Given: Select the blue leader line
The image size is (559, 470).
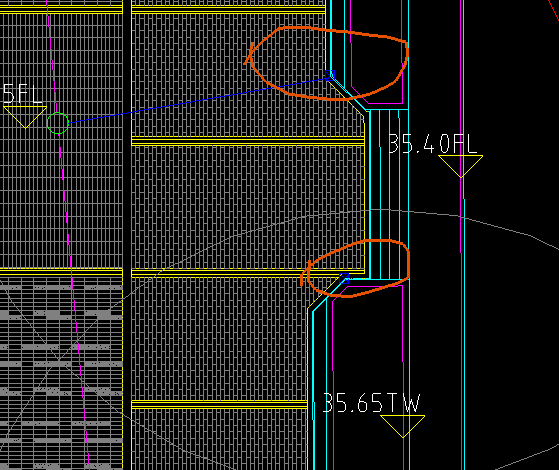Looking at the screenshot, I should click(197, 101).
